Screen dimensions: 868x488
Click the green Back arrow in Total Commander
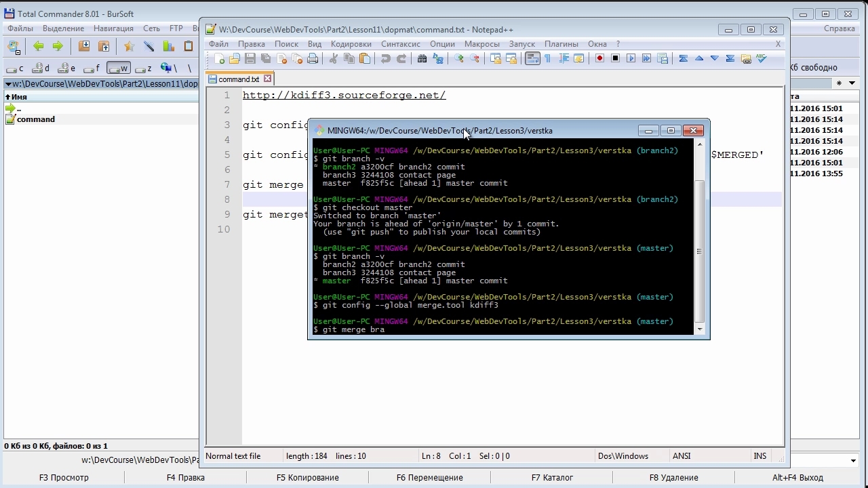[39, 46]
